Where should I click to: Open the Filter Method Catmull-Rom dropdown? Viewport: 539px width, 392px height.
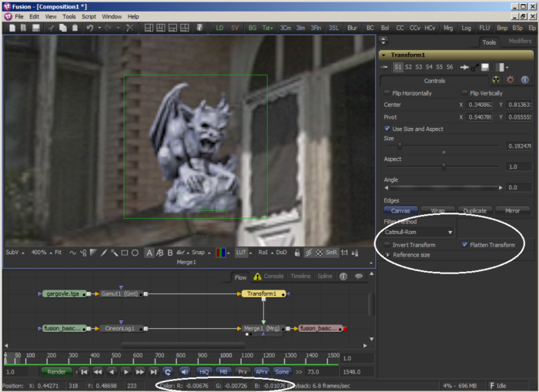[419, 232]
